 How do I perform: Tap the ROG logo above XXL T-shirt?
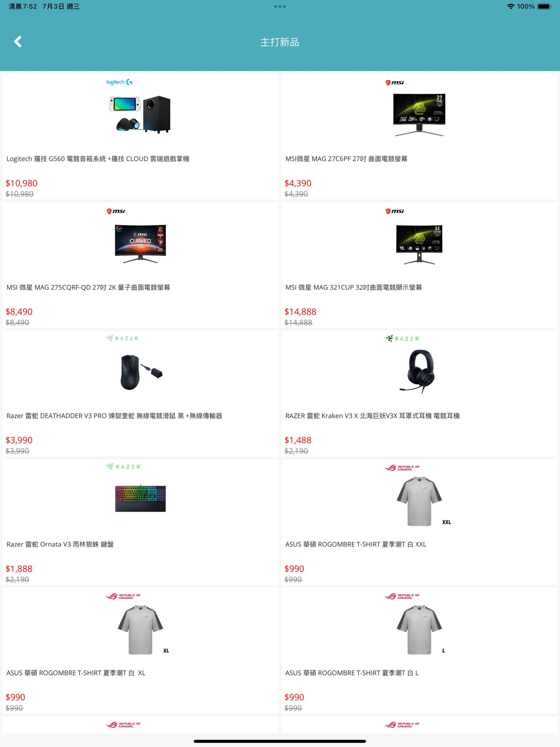coord(402,468)
